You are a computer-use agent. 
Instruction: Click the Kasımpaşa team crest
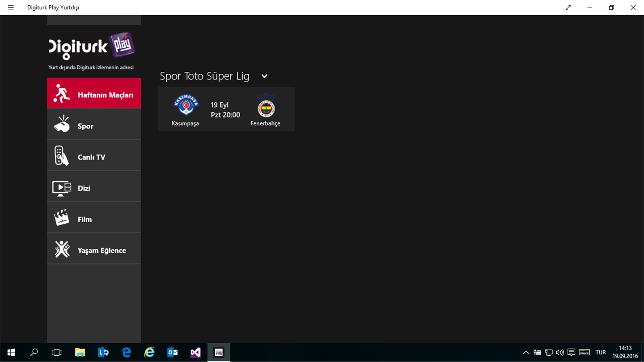[x=186, y=105]
